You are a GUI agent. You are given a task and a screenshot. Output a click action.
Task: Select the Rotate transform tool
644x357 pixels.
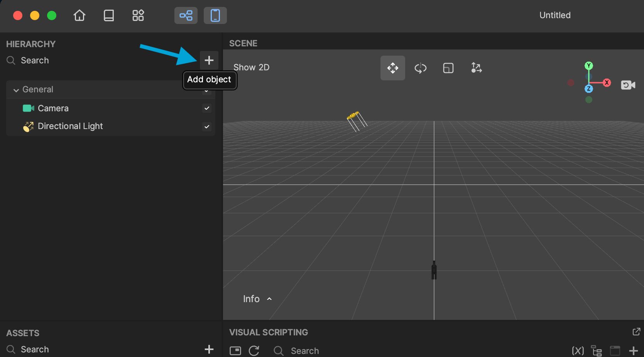click(x=421, y=68)
